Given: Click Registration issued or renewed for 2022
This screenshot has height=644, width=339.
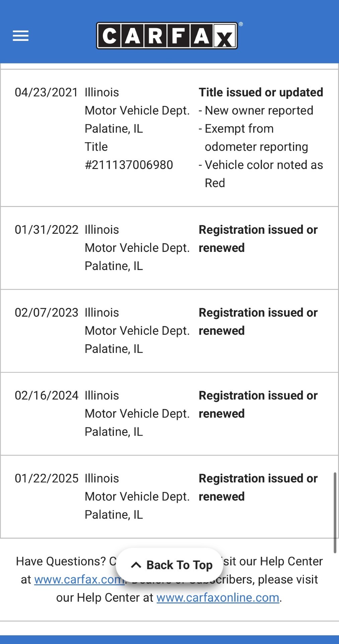Looking at the screenshot, I should [258, 239].
